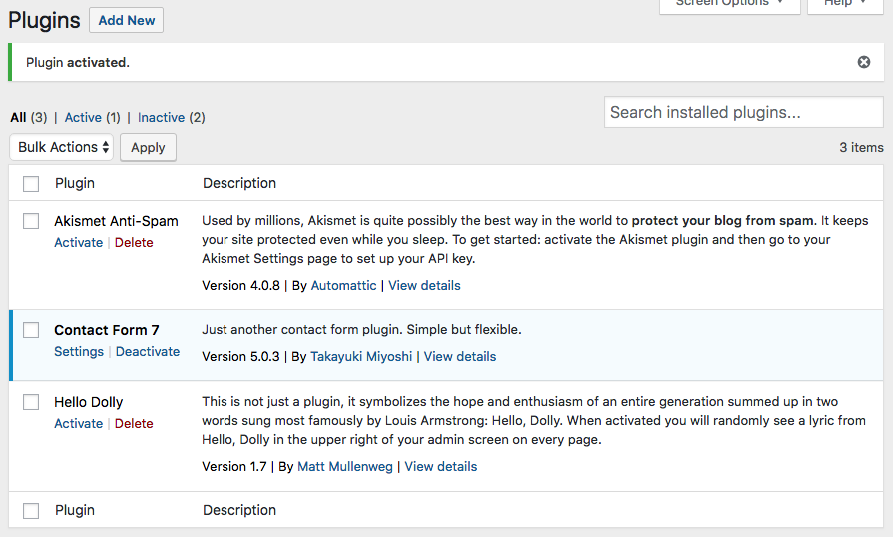
Task: Open Contact Form 7 Settings
Action: click(x=79, y=351)
